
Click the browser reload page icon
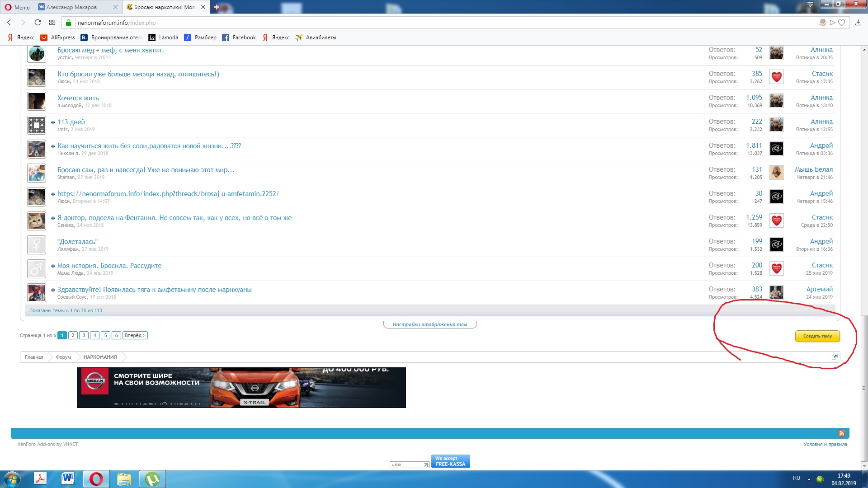38,23
